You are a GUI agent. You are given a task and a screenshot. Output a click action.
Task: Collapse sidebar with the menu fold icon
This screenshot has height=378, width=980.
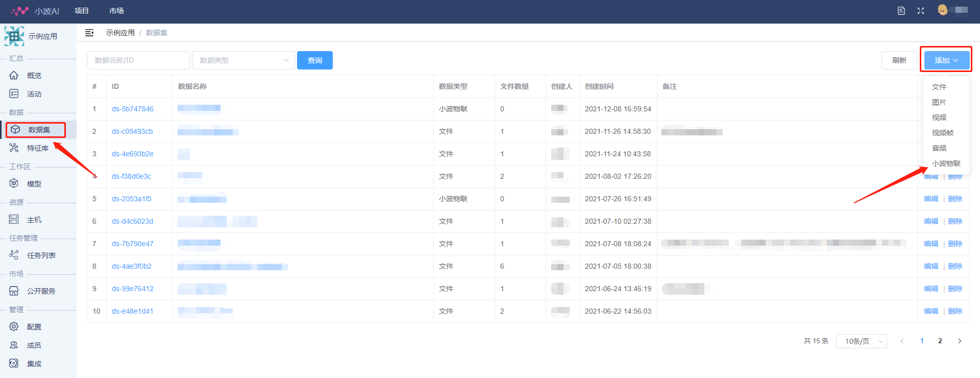pyautogui.click(x=89, y=33)
